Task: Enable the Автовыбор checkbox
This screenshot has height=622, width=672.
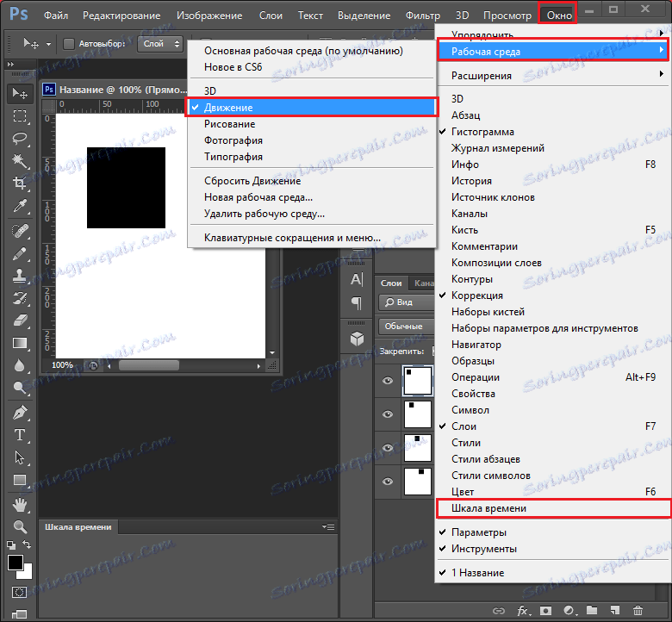Action: point(69,44)
